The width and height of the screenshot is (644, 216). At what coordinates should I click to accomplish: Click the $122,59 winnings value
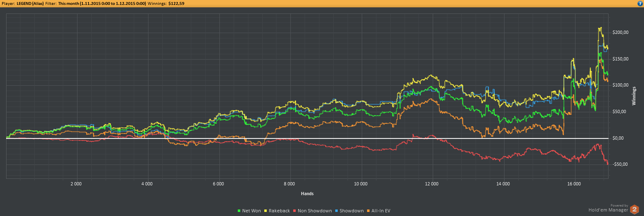coord(176,3)
